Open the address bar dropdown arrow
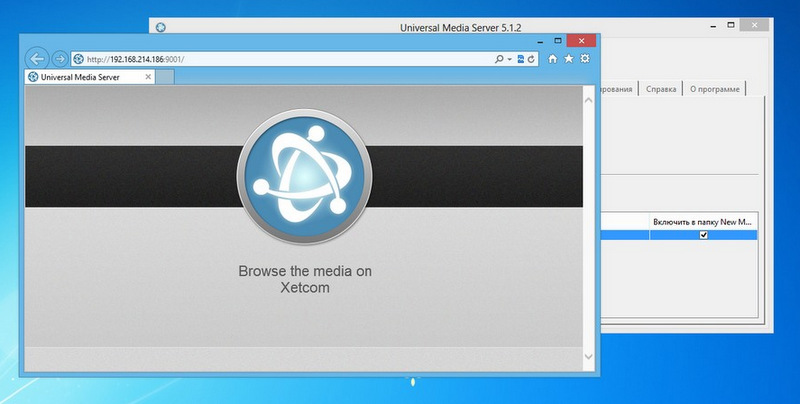The width and height of the screenshot is (800, 404). tap(509, 59)
